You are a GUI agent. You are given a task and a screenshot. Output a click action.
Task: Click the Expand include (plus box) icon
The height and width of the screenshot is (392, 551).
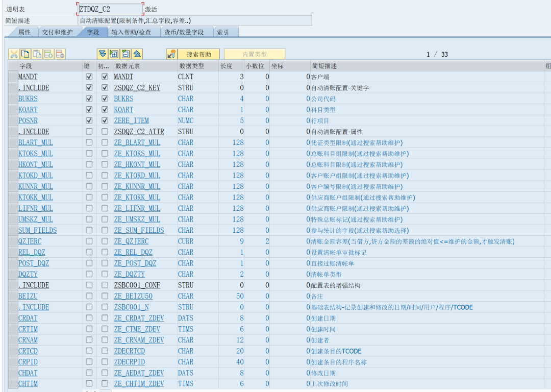pyautogui.click(x=114, y=54)
